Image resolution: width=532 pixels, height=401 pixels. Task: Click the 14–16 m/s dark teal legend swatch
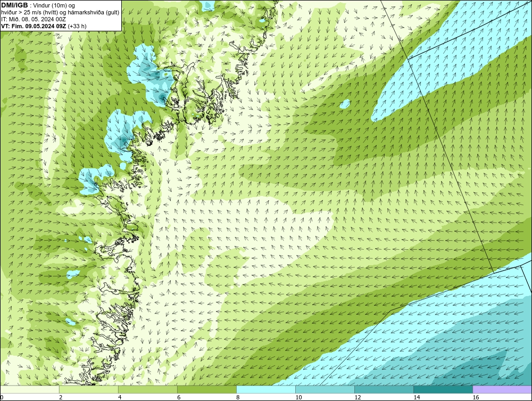(x=443, y=389)
